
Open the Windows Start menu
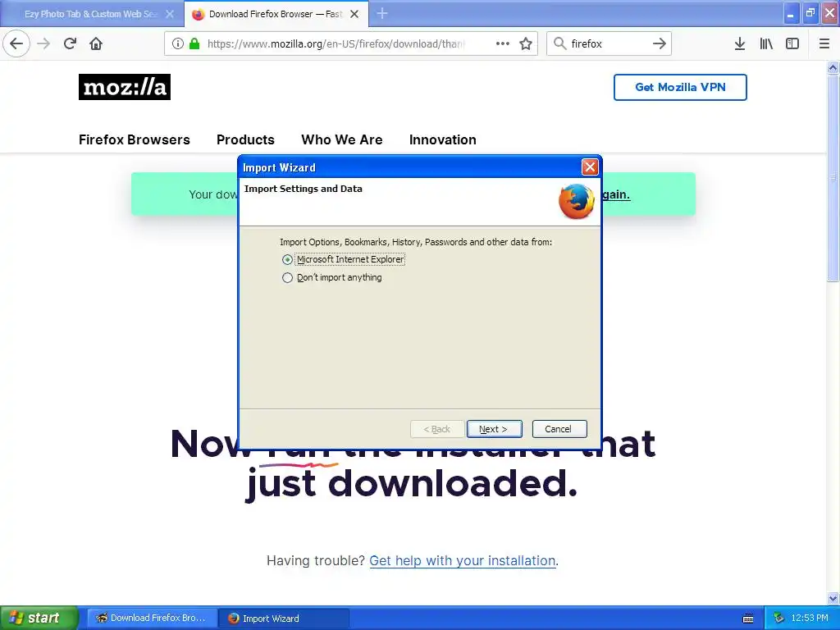pyautogui.click(x=39, y=618)
